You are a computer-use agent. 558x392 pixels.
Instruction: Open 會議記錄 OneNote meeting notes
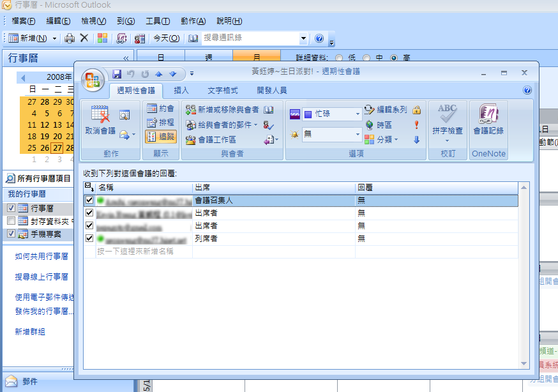(488, 119)
